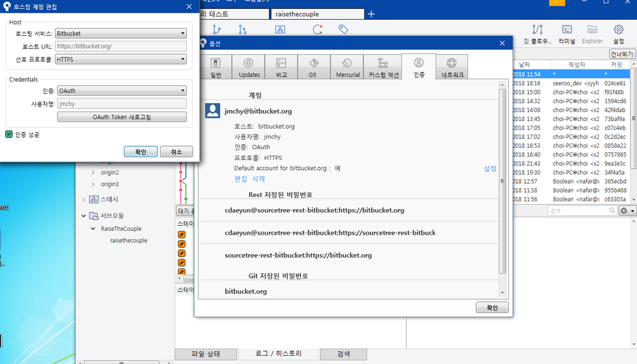This screenshot has width=637, height=364.
Task: Click the 사용자명 jmchy input field
Action: tap(122, 104)
